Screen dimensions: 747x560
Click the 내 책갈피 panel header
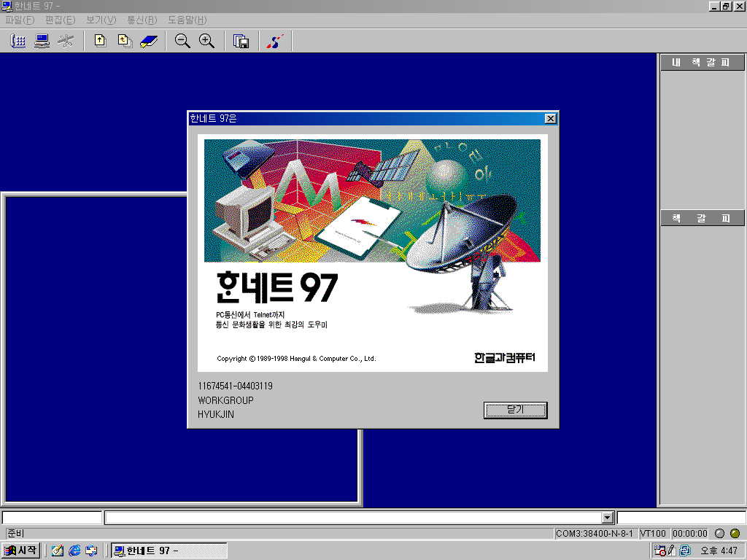[702, 63]
